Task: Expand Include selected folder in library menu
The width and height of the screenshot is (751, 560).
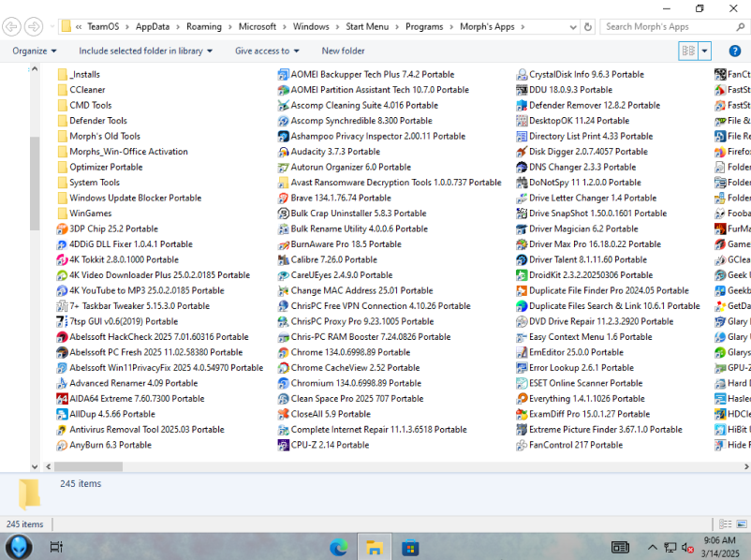Action: click(x=145, y=51)
